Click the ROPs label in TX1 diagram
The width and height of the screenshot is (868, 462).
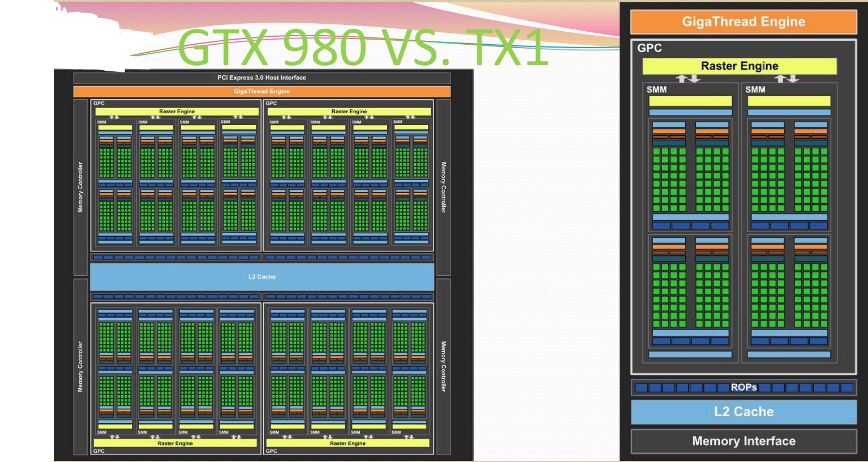744,387
